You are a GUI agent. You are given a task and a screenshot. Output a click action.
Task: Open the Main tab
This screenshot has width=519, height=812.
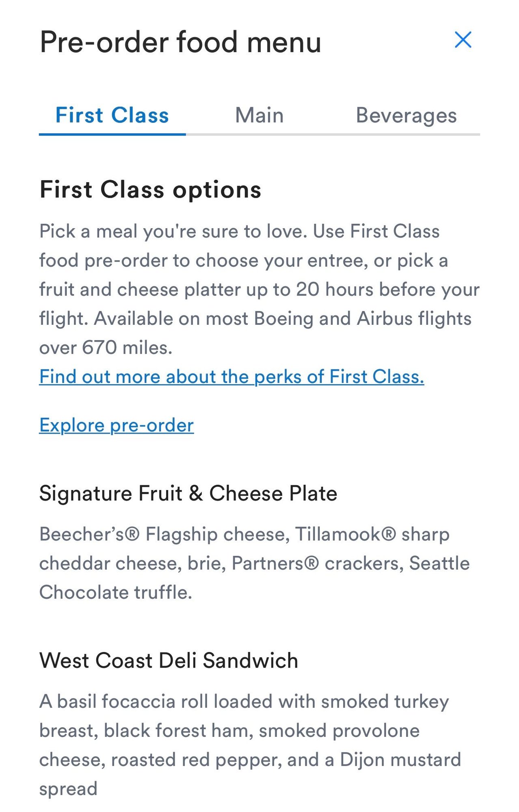pos(259,115)
